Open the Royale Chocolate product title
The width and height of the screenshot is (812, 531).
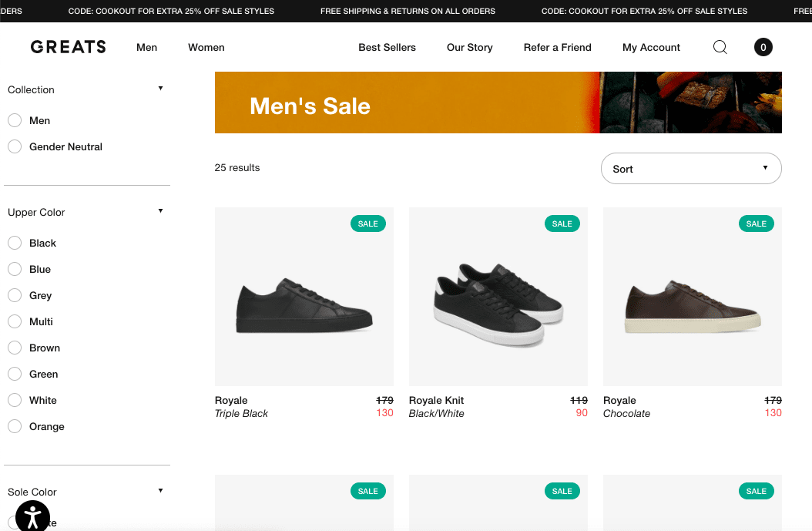click(x=619, y=401)
